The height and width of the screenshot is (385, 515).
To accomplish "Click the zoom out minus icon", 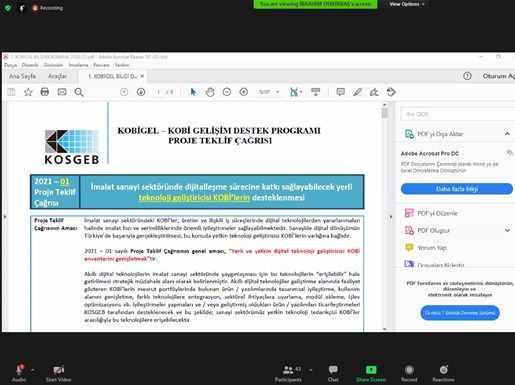I will [227, 92].
